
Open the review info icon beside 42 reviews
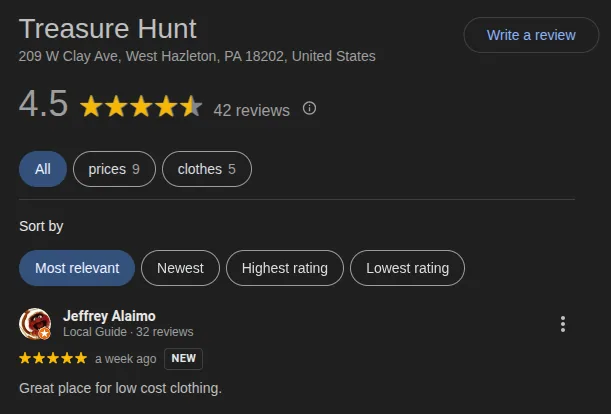tap(309, 108)
